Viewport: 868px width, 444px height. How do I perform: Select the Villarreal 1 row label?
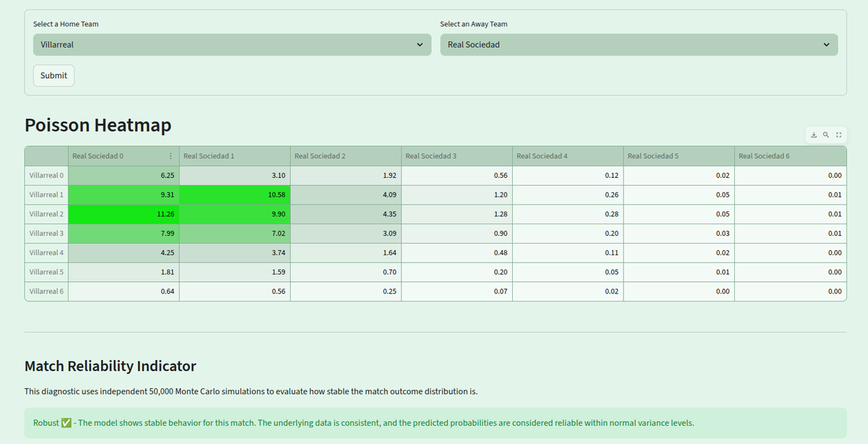pyautogui.click(x=46, y=195)
